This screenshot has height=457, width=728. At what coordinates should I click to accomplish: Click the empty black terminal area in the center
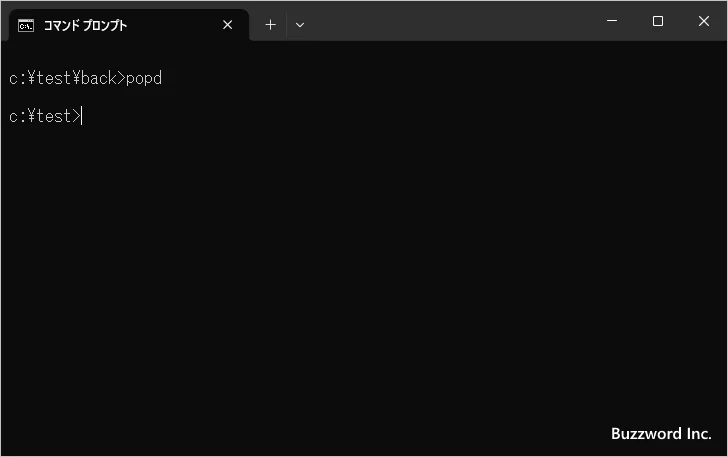[x=364, y=260]
